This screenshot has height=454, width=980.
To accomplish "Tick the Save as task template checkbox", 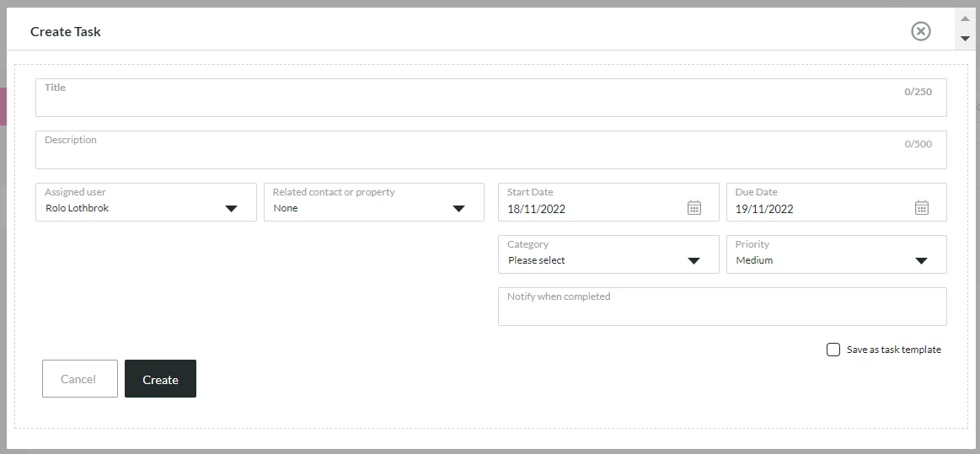I will 833,350.
